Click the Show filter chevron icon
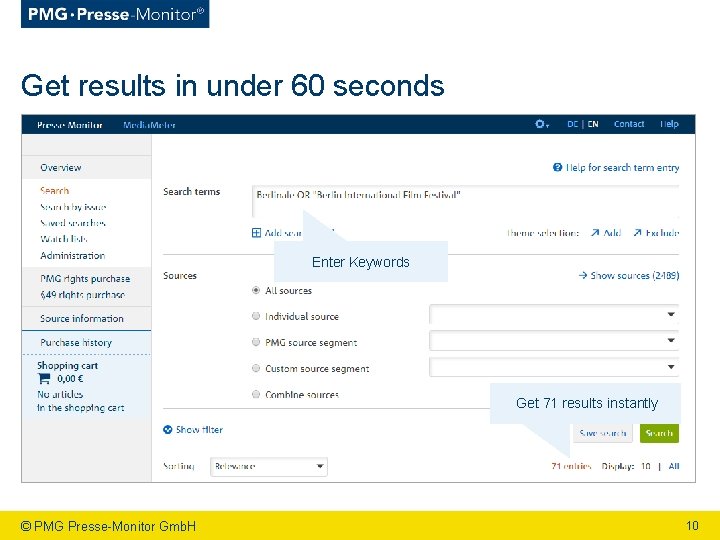This screenshot has width=720, height=540. click(x=168, y=429)
